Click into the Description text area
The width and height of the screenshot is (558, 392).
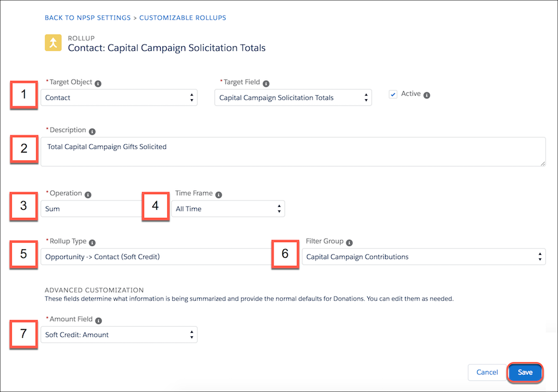pos(293,152)
